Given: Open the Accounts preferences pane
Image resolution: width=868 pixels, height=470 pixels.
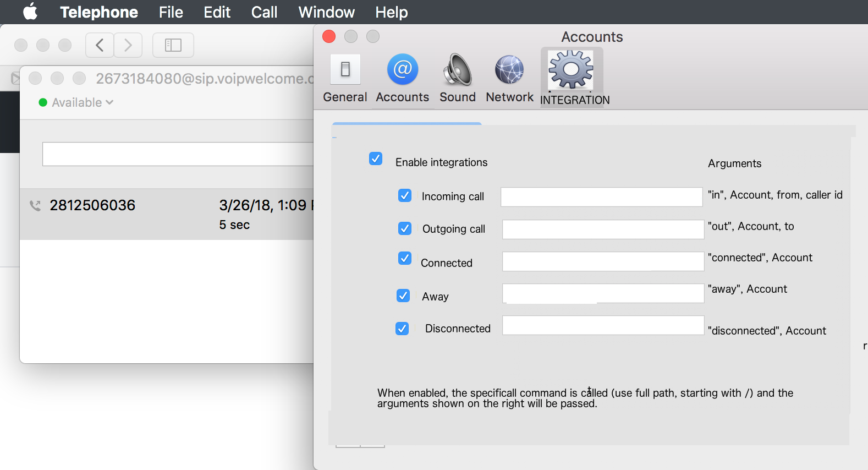Looking at the screenshot, I should click(x=403, y=78).
